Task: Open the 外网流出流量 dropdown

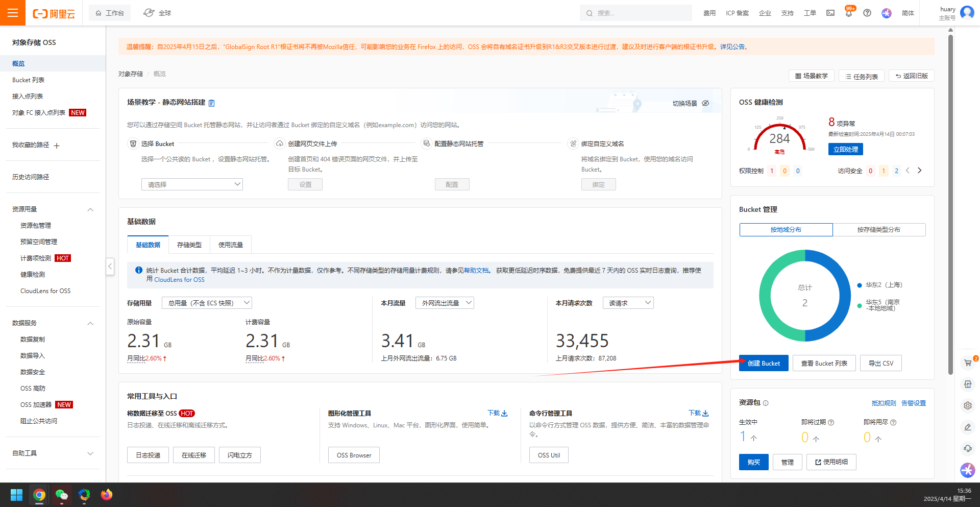Action: click(x=445, y=303)
